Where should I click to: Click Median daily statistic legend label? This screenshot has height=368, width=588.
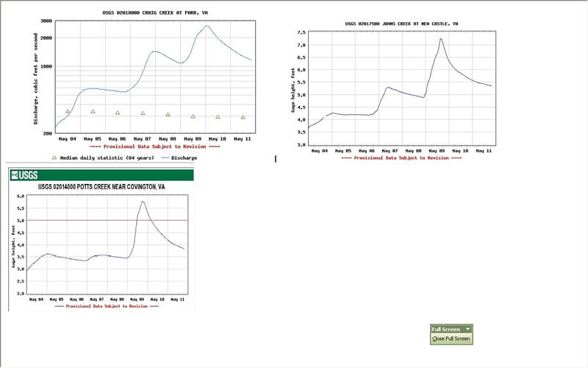click(107, 158)
